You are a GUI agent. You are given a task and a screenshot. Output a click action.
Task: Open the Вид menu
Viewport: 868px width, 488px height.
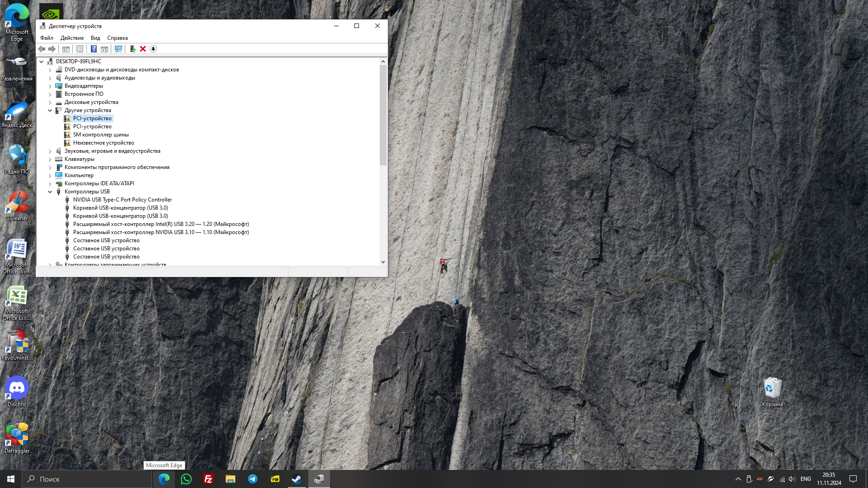coord(95,38)
